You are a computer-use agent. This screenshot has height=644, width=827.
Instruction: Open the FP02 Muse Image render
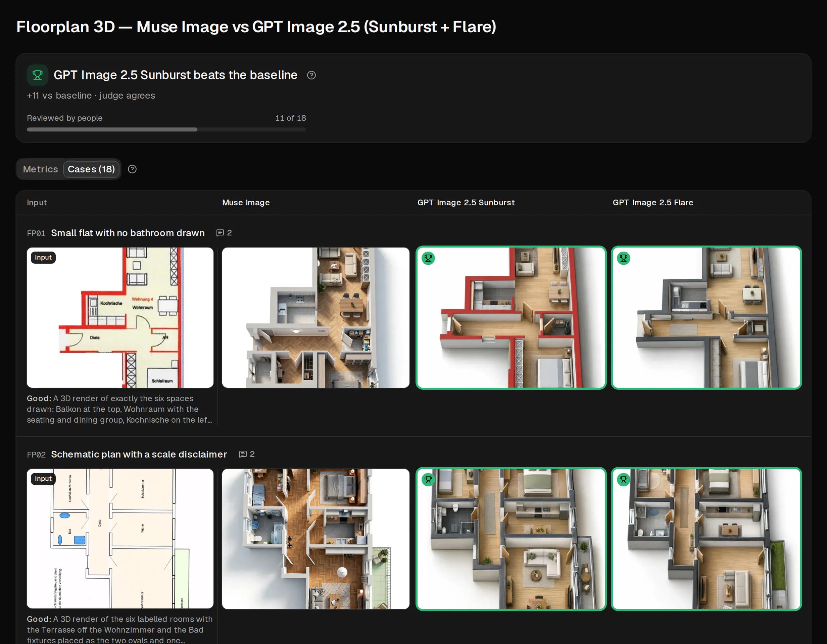(x=316, y=539)
